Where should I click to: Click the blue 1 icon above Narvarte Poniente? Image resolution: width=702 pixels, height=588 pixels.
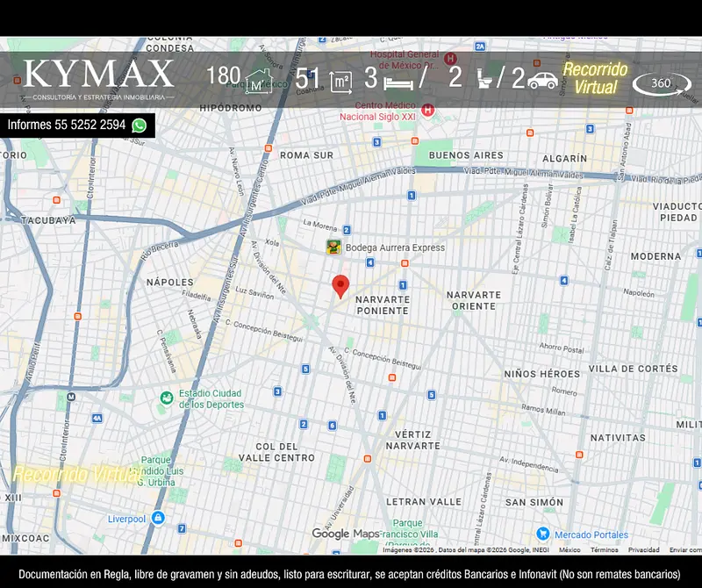pos(403,285)
